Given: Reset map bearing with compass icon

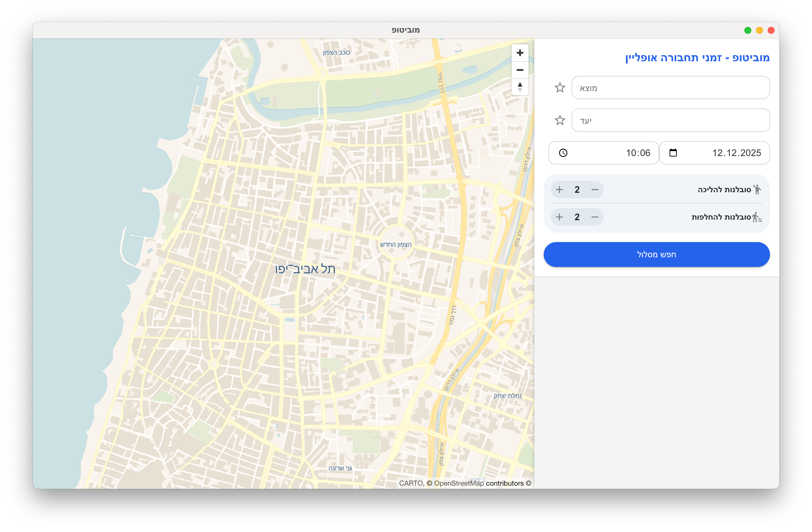Looking at the screenshot, I should pos(520,87).
